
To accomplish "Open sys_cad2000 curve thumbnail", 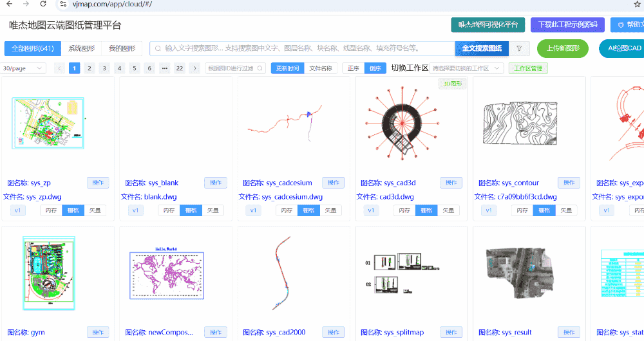I will tap(282, 273).
